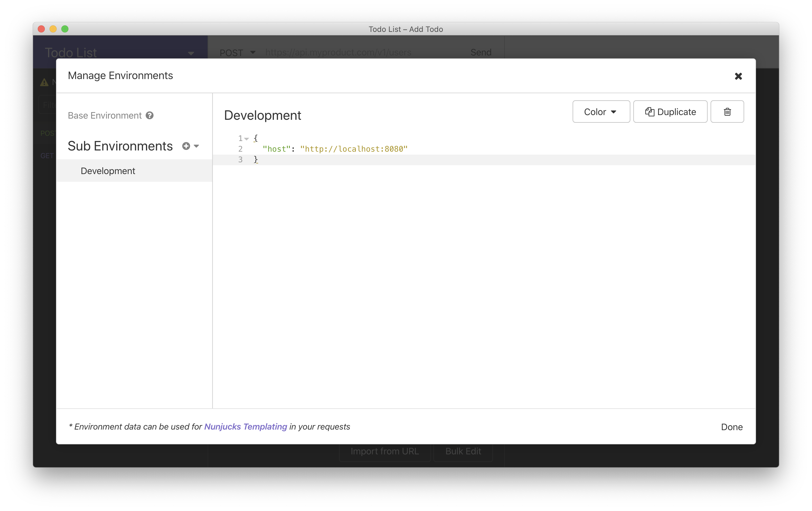Click the warning triangle icon
Image resolution: width=812 pixels, height=511 pixels.
45,82
